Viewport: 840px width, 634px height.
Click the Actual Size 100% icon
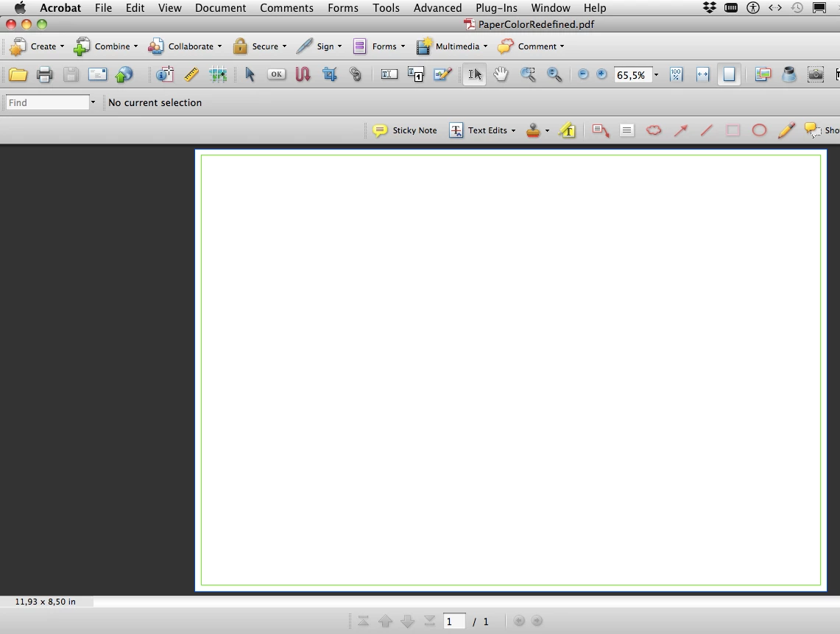pos(676,74)
